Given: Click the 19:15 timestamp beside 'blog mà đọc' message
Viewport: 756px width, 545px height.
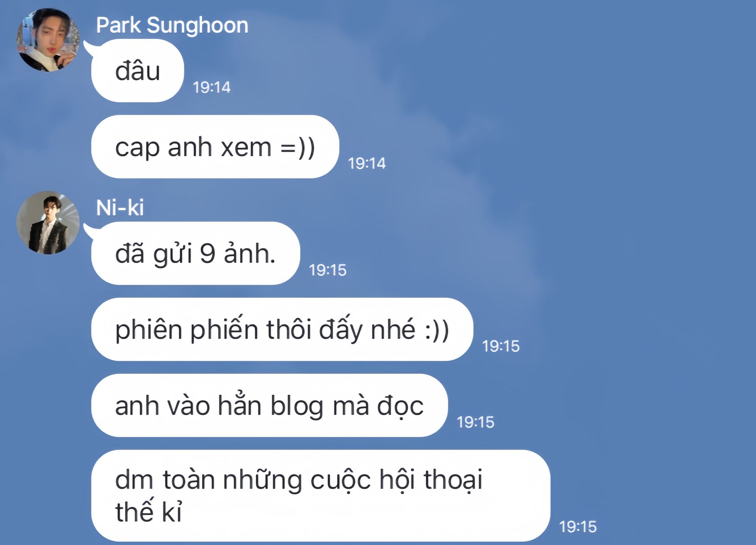Looking at the screenshot, I should (x=475, y=422).
